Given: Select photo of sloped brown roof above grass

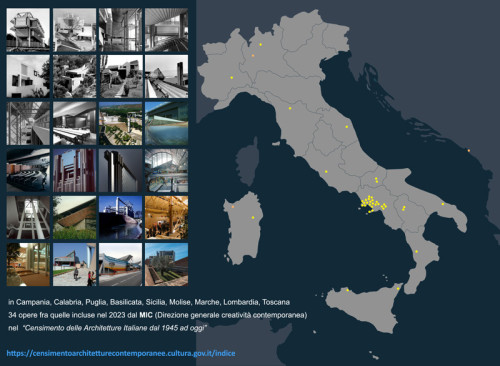Looking at the screenshot, I should pyautogui.click(x=74, y=218).
